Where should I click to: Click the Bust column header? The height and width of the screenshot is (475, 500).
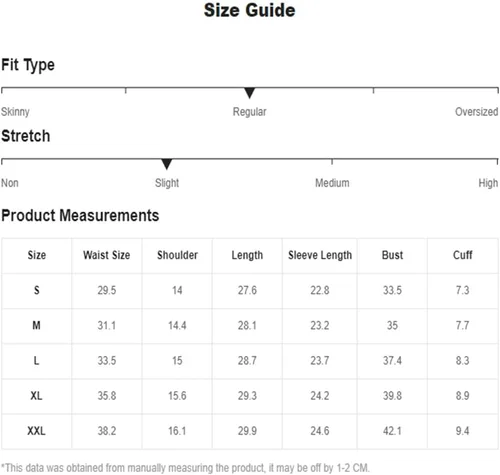coord(392,255)
